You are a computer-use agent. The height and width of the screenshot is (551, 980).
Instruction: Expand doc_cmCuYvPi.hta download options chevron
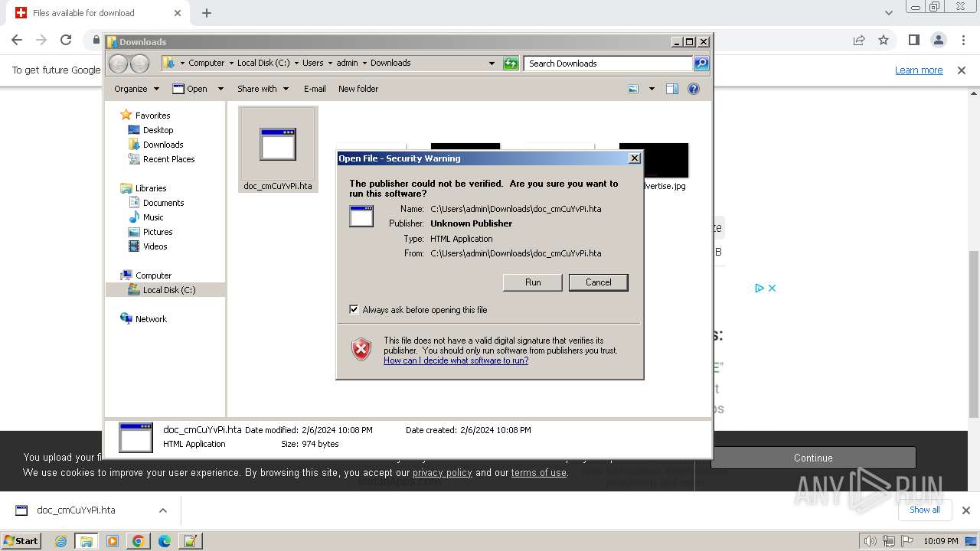(x=162, y=510)
